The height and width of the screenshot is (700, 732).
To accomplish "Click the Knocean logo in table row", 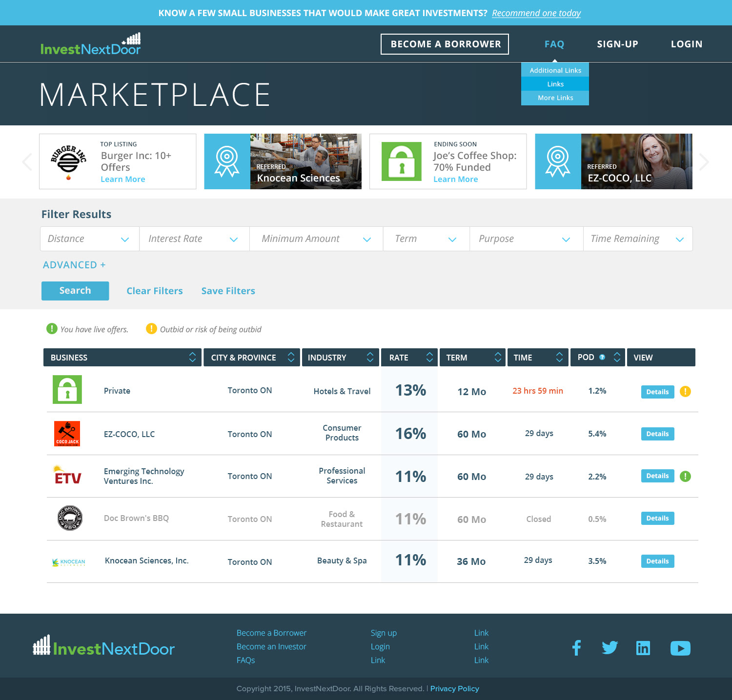I will coord(69,562).
